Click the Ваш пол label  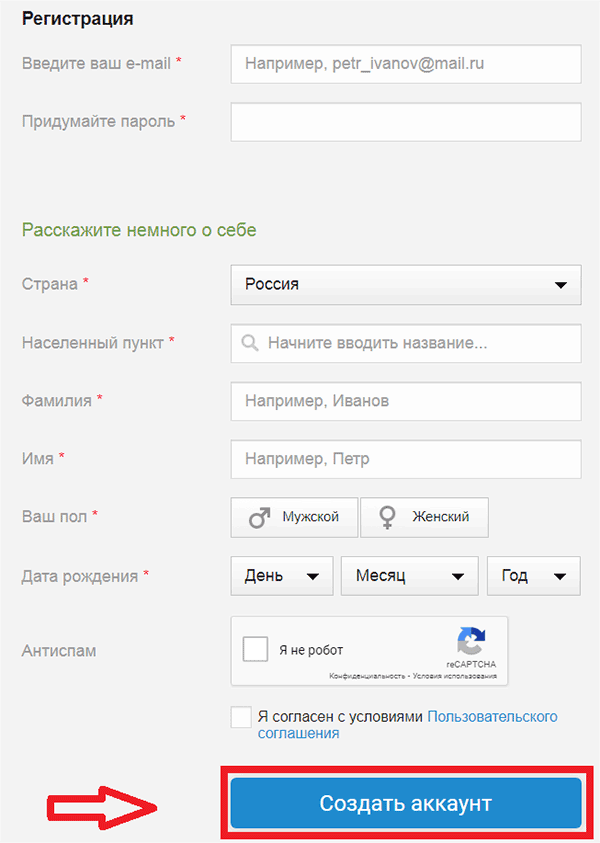click(54, 517)
